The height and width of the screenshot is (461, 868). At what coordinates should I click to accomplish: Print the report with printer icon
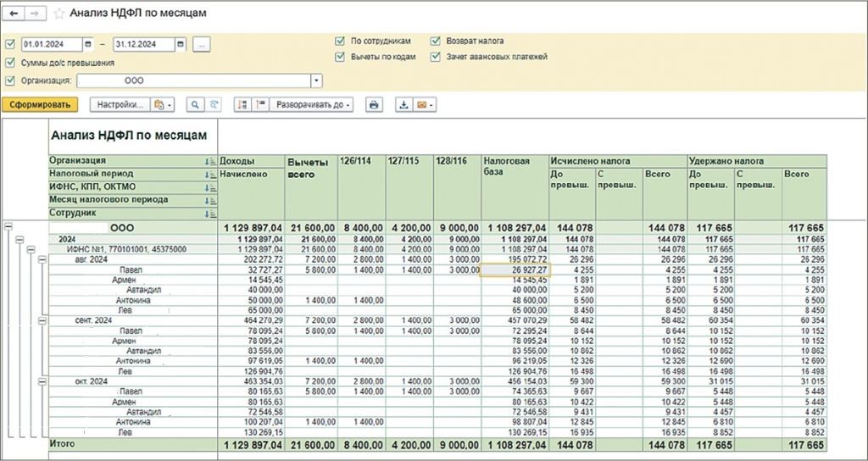pyautogui.click(x=374, y=104)
